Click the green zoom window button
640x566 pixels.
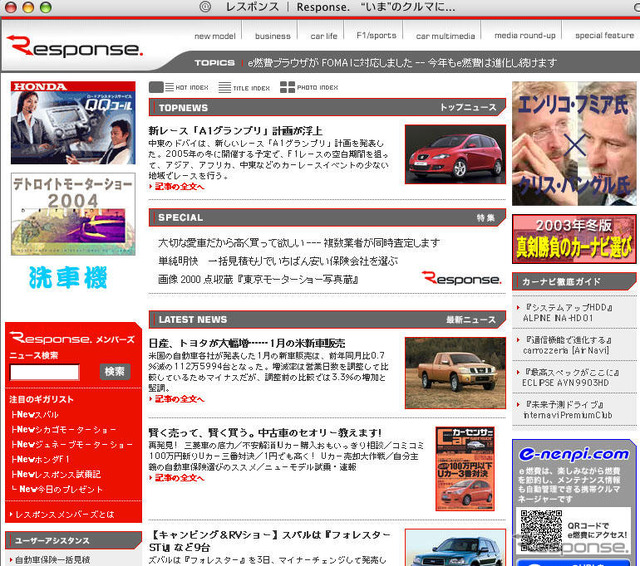(46, 7)
